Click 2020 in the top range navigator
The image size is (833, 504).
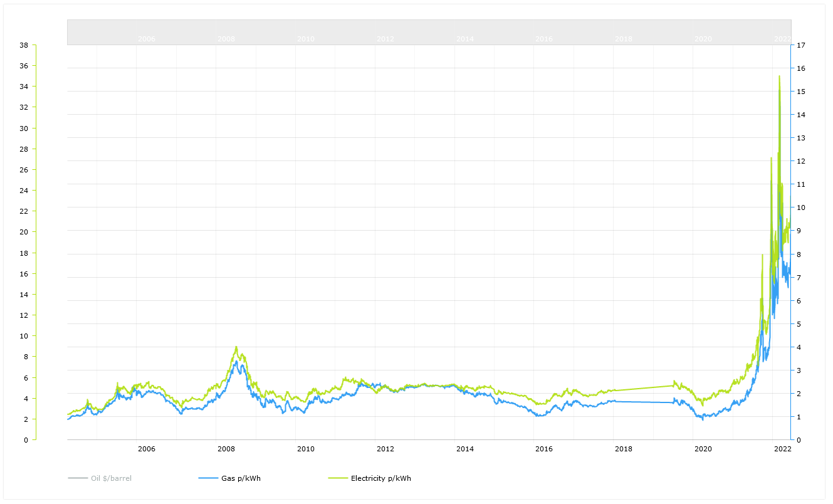(x=703, y=39)
